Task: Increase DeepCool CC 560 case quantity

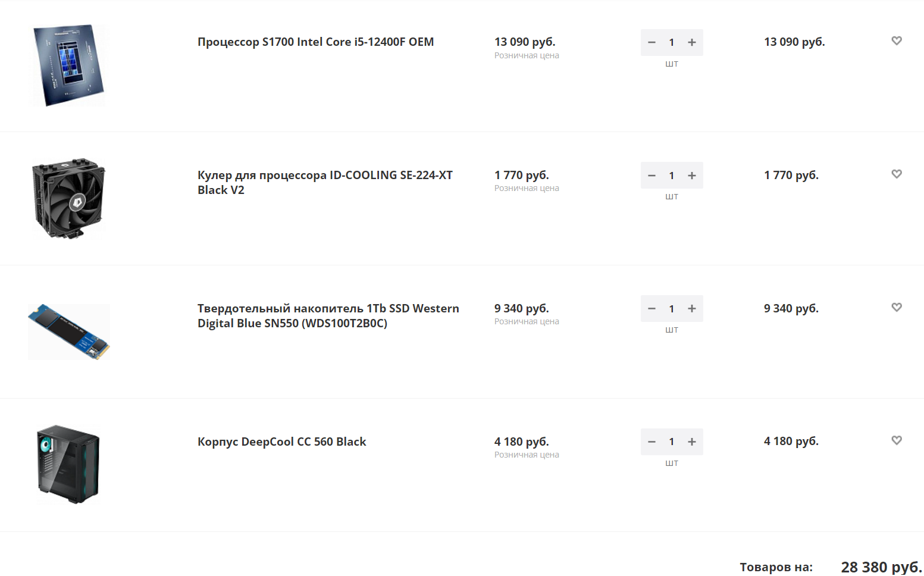Action: click(x=691, y=442)
